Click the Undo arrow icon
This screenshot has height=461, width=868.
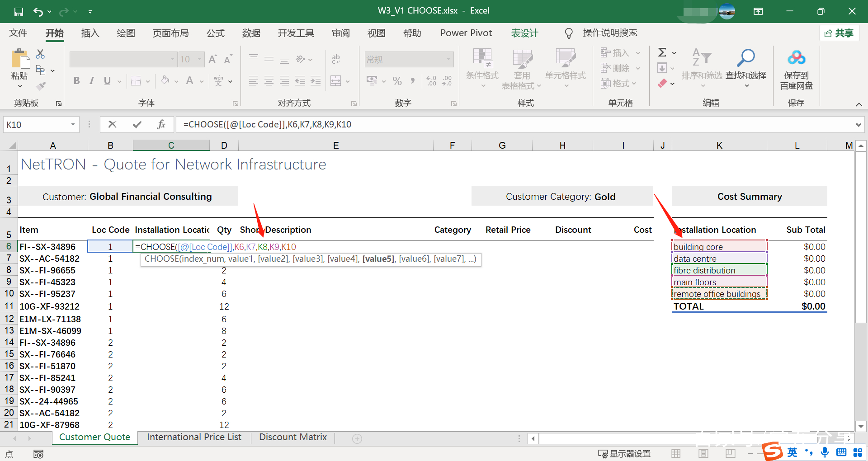pos(38,12)
